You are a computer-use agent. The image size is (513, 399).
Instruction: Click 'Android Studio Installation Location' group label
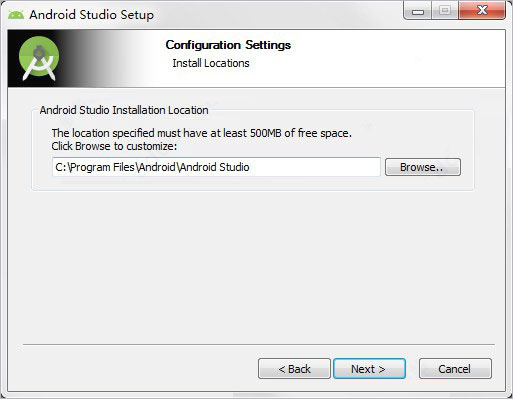[124, 110]
